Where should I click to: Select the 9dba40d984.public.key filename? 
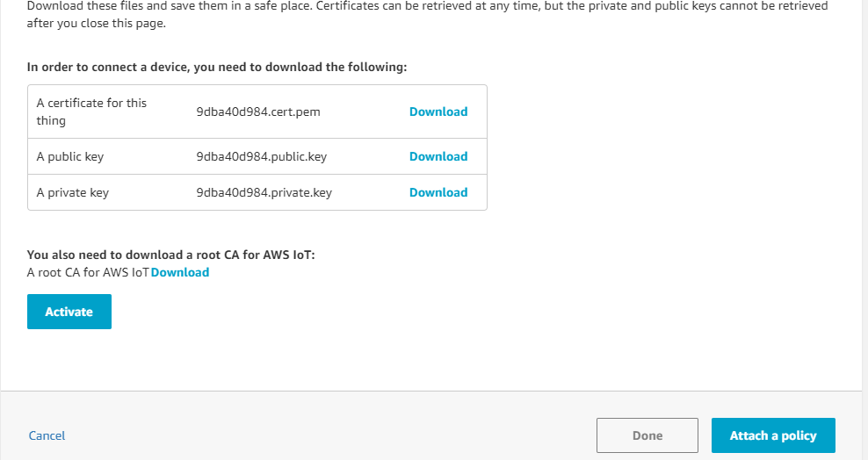pyautogui.click(x=261, y=156)
